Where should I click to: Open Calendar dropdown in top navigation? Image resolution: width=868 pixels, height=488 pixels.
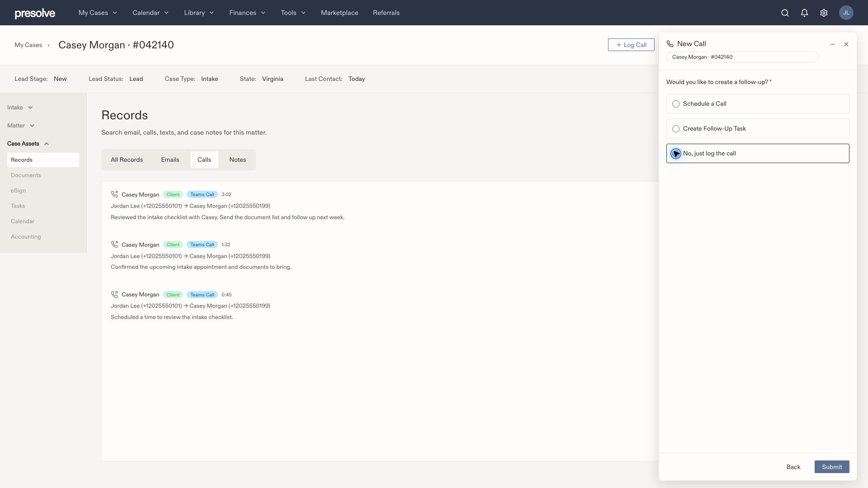(x=151, y=13)
